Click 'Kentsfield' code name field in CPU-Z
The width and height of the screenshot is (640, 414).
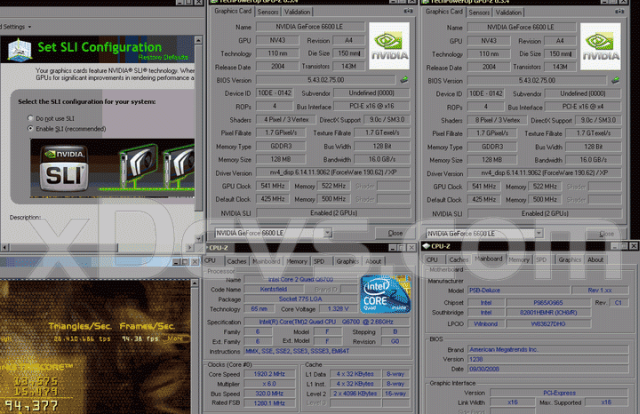click(273, 289)
